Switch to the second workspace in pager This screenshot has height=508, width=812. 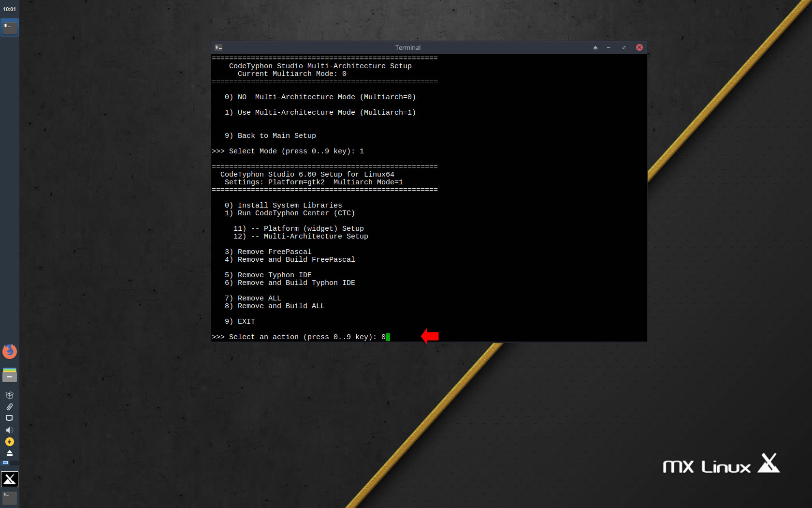point(14,463)
